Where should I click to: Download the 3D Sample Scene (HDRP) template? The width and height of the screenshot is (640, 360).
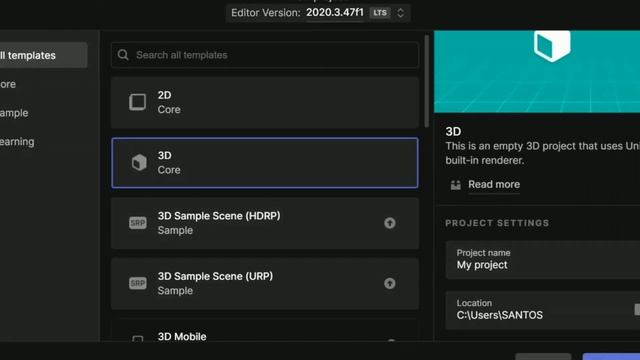[390, 223]
